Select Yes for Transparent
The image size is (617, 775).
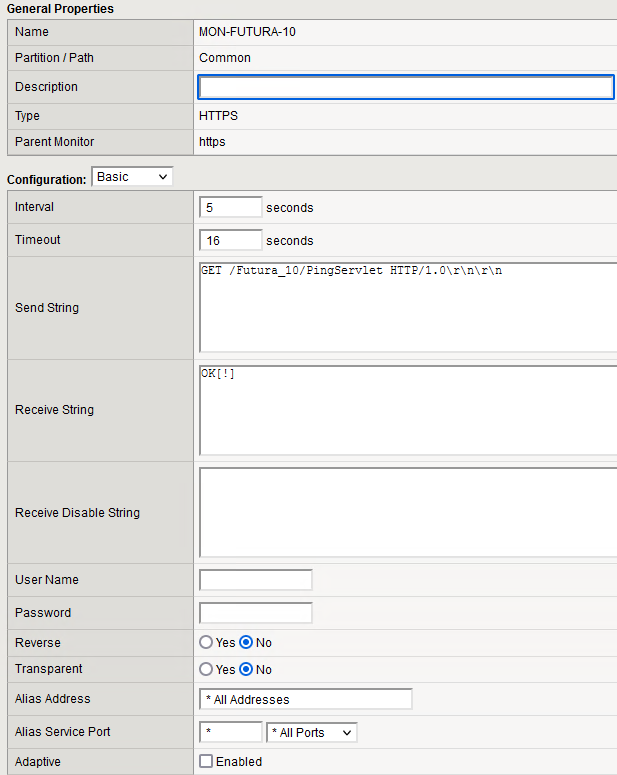[x=206, y=669]
